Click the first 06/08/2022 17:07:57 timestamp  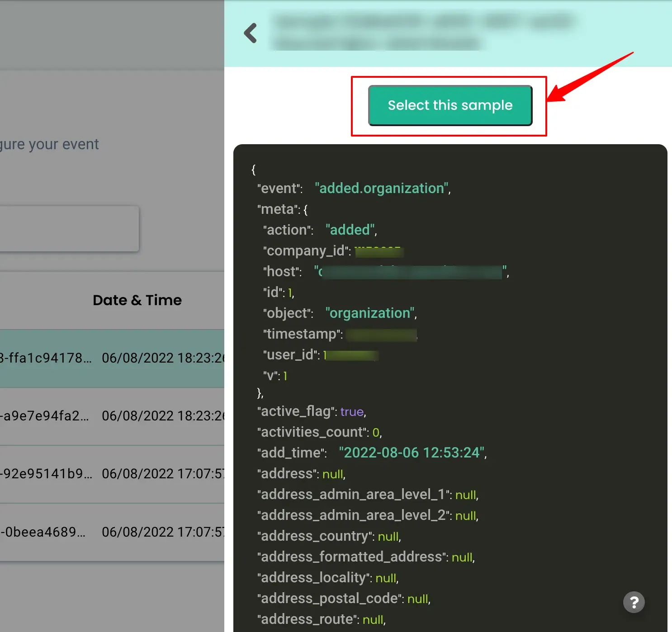(163, 474)
